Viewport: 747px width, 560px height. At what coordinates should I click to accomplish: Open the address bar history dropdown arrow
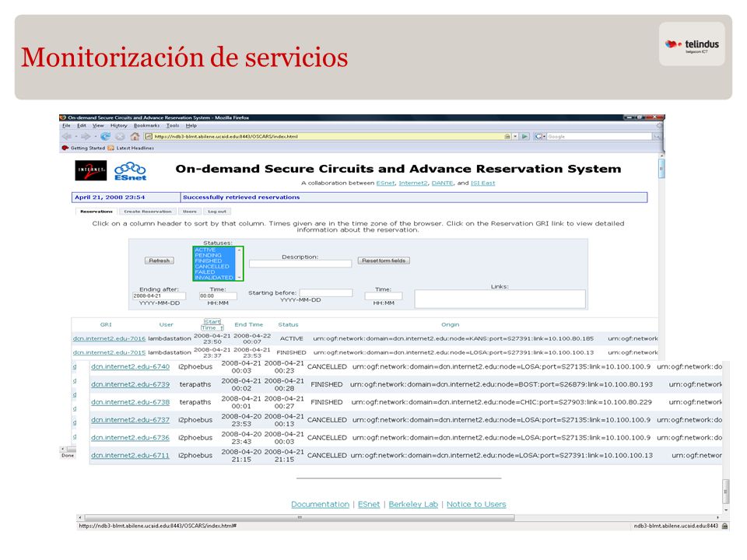point(515,137)
